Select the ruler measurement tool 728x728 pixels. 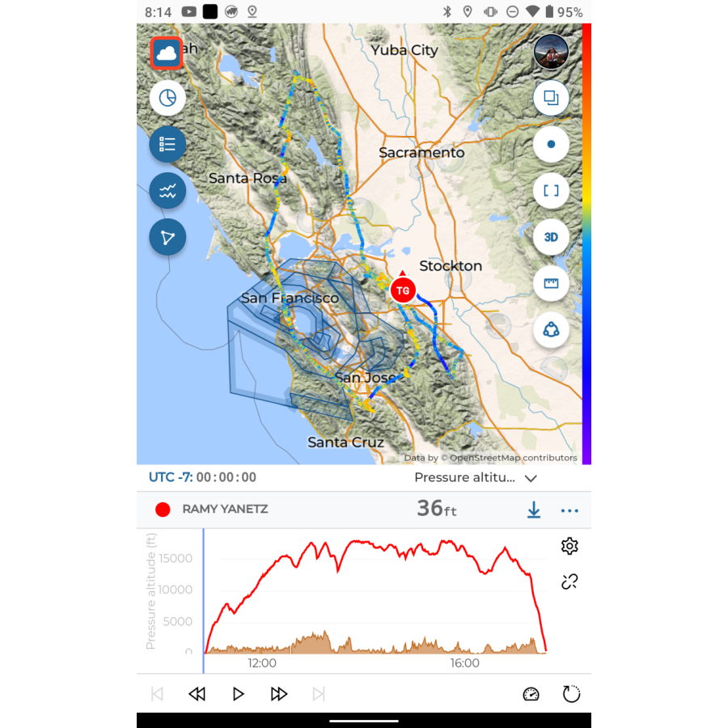551,283
